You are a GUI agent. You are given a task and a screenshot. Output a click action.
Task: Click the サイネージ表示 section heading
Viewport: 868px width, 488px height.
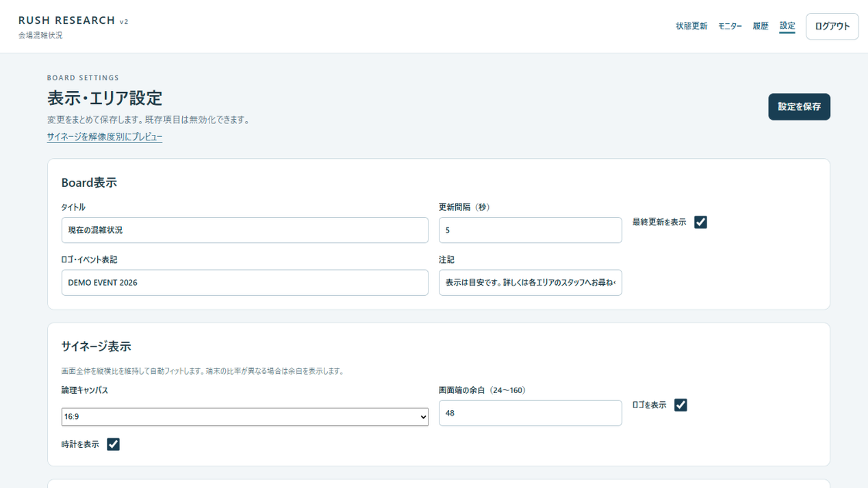96,346
